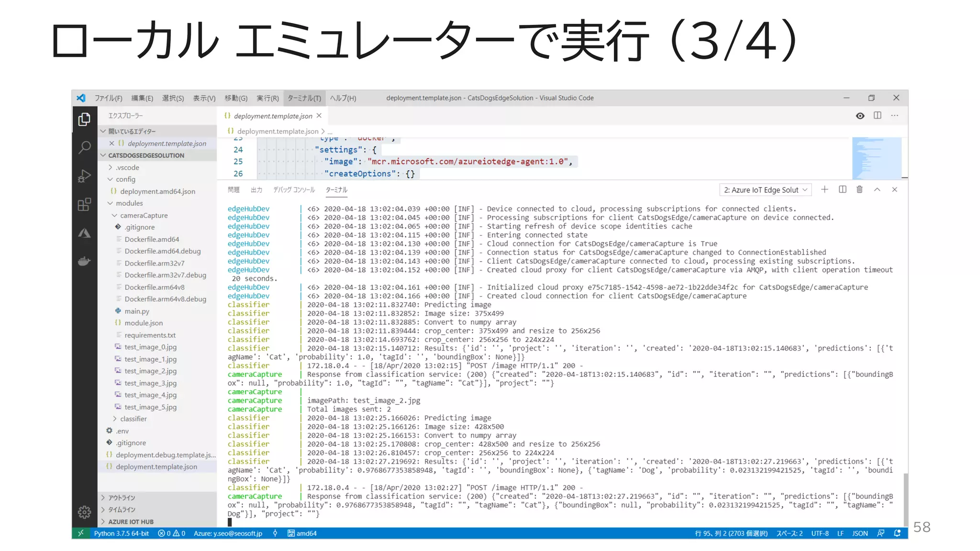Close the deployment.template.json editor tab
The image size is (980, 551).
coord(319,116)
